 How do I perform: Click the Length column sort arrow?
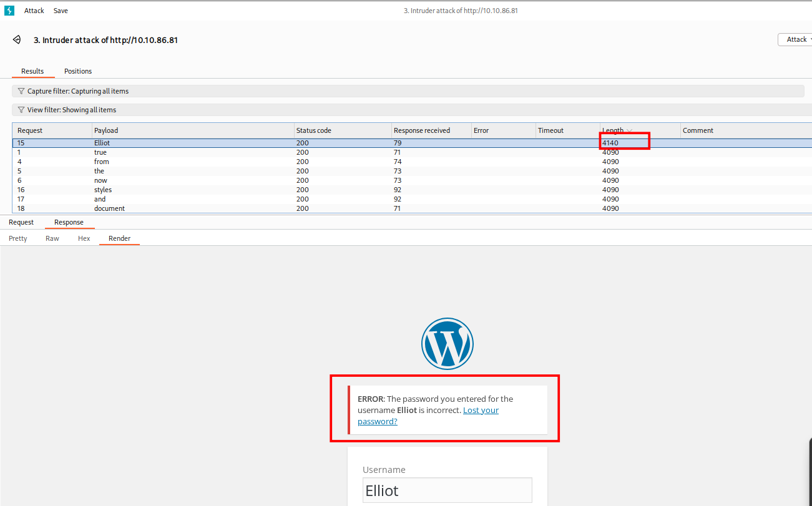[x=629, y=131]
